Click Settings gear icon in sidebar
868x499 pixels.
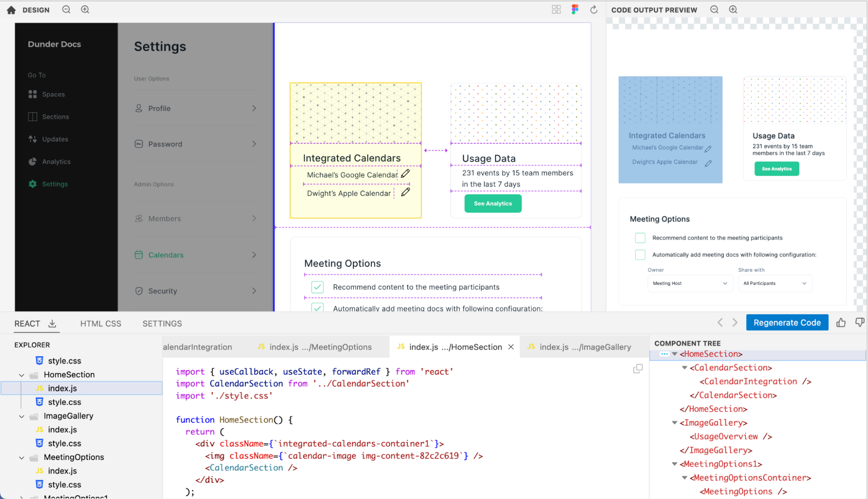33,184
